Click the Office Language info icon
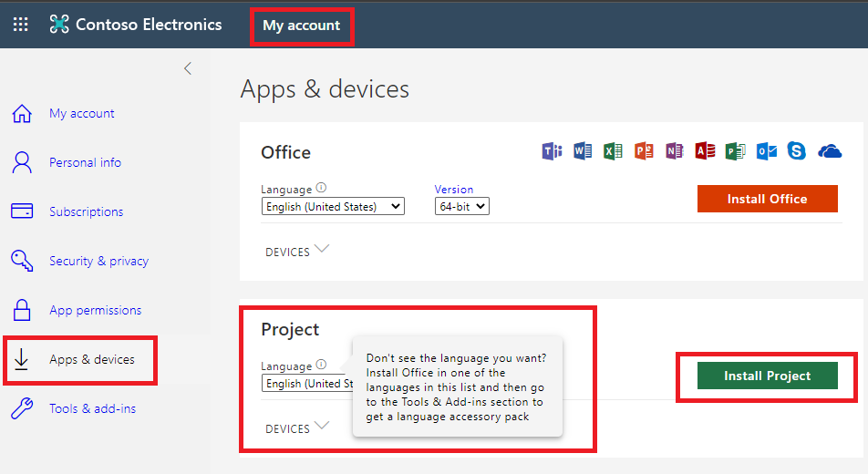Image resolution: width=868 pixels, height=474 pixels. (x=321, y=188)
